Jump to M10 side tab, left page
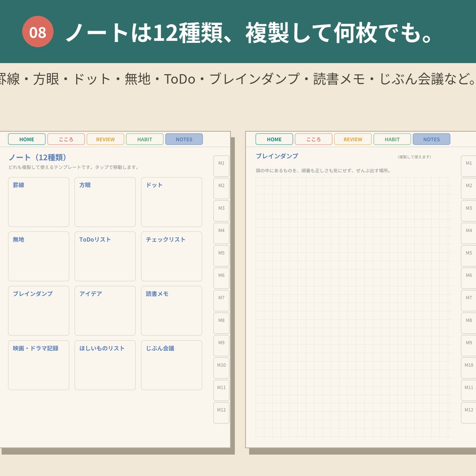Screen dimensions: 476x476 [221, 368]
